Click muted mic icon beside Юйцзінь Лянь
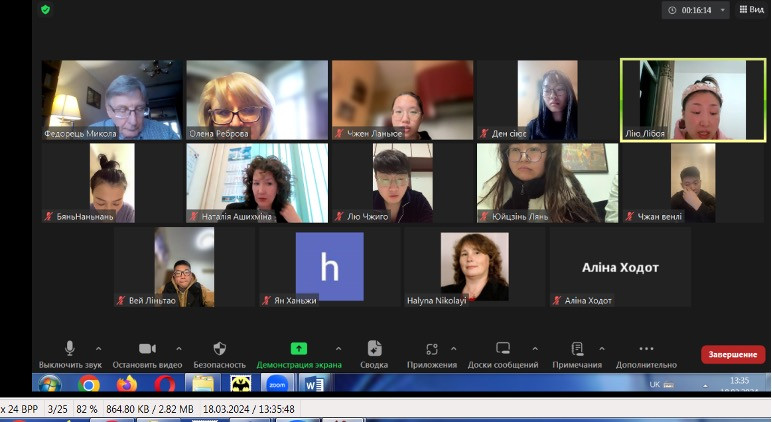This screenshot has width=772, height=422. (x=484, y=216)
